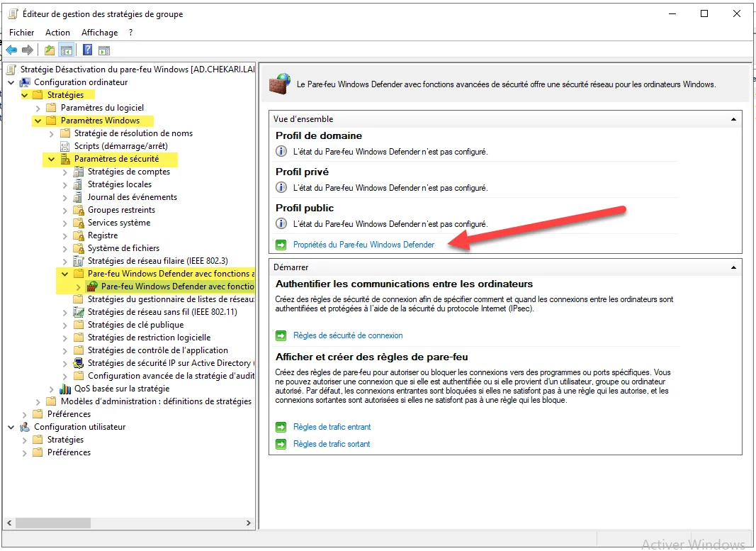Click the Scripts (démarrage/arrêt) icon
756x551 pixels.
pyautogui.click(x=65, y=146)
